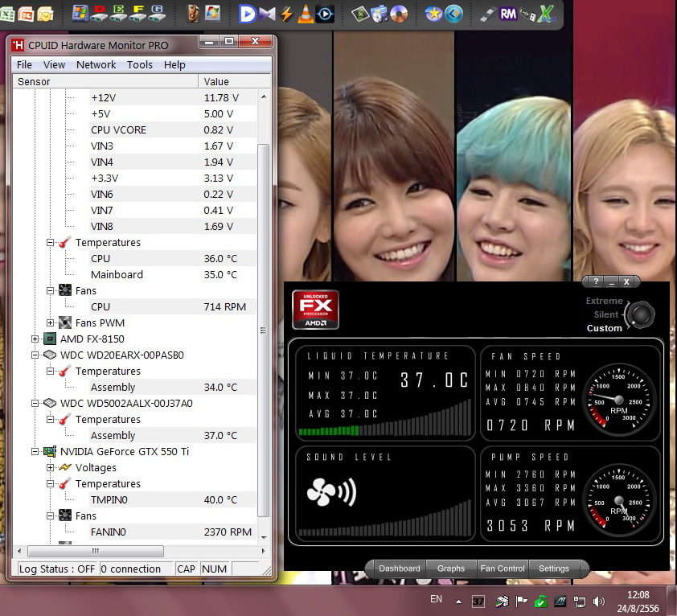Viewport: 677px width, 616px height.
Task: Click the Value column header
Action: click(235, 82)
